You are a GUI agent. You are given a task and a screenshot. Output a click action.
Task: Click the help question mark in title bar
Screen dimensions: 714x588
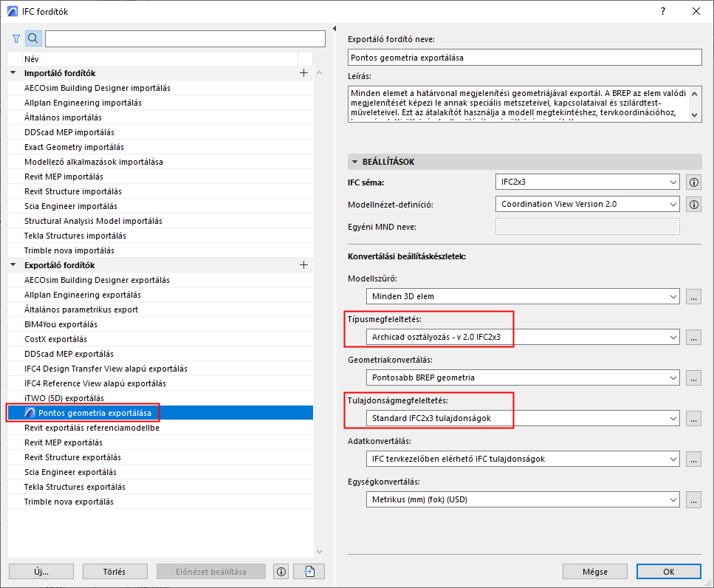pyautogui.click(x=663, y=11)
